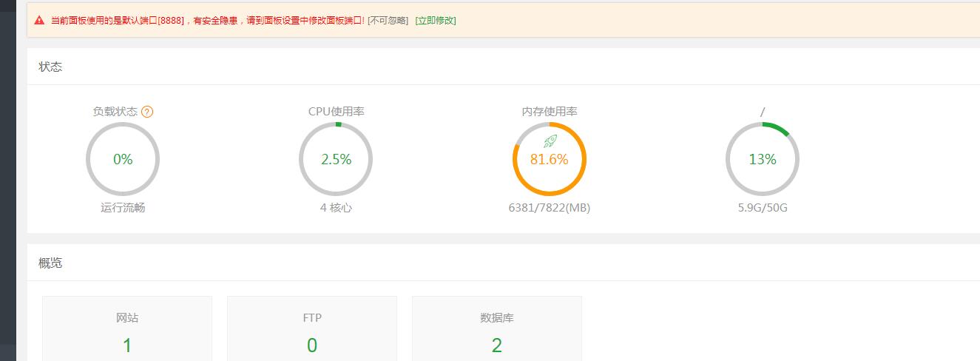Select the 13% disk usage ring

click(762, 159)
